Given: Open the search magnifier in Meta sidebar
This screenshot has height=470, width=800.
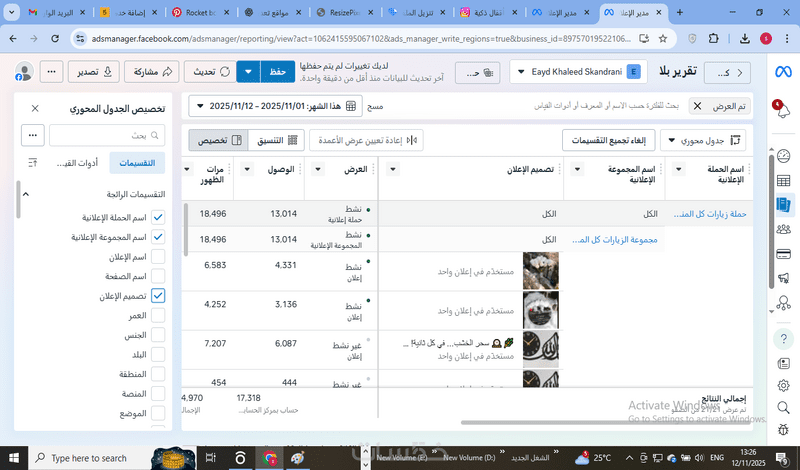Looking at the screenshot, I should pos(783,407).
